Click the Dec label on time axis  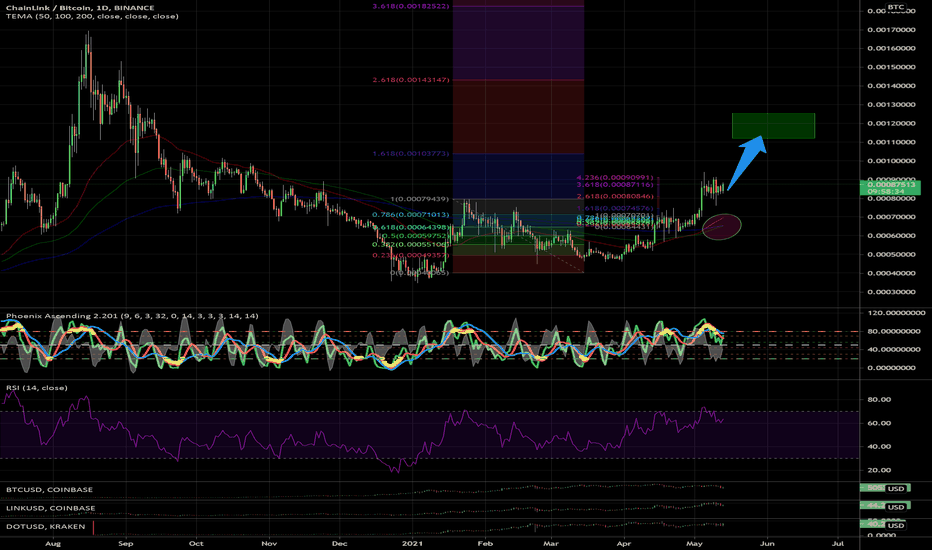[x=339, y=543]
